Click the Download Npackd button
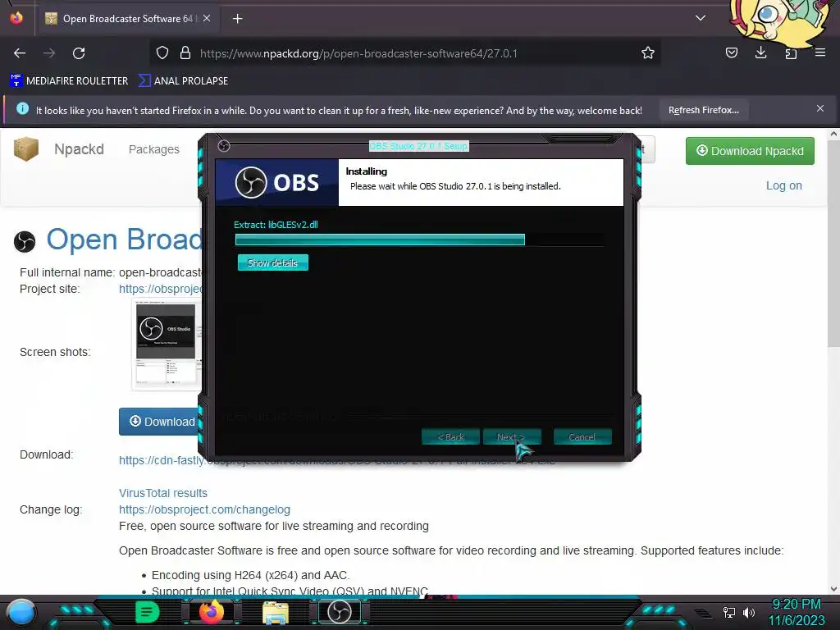Screen dimensions: 840x630 [750, 151]
